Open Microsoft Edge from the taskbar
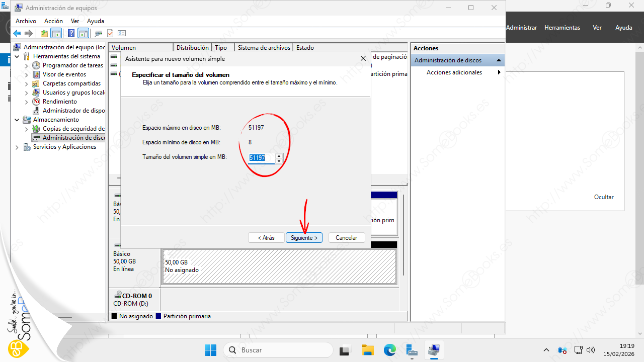 (390, 350)
